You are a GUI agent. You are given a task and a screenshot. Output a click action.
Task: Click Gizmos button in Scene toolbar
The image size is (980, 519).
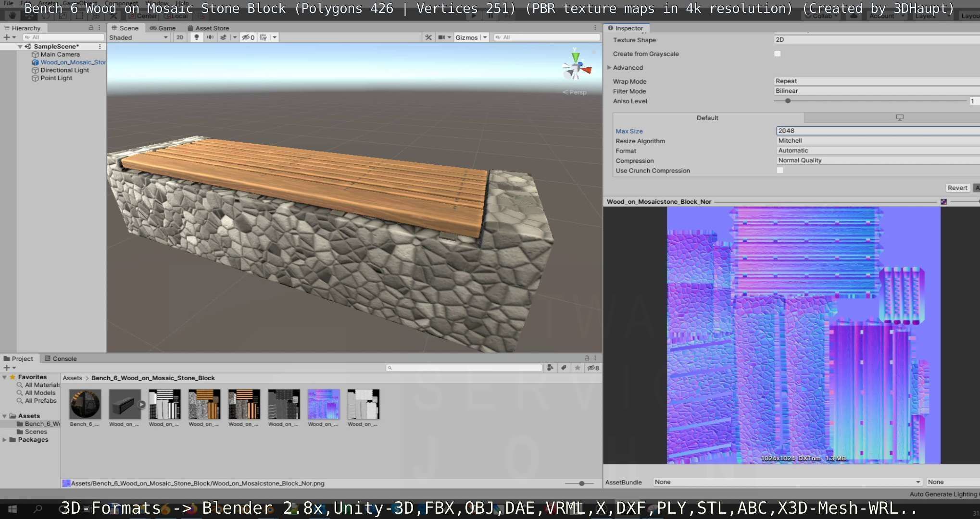tap(466, 37)
